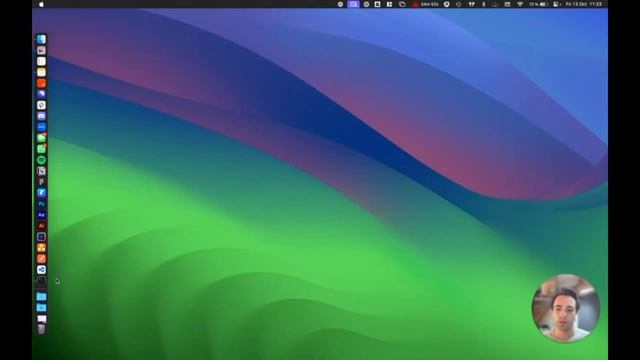Open the white-and-blue Visual Studio Code icon
This screenshot has width=640, height=360.
[41, 270]
